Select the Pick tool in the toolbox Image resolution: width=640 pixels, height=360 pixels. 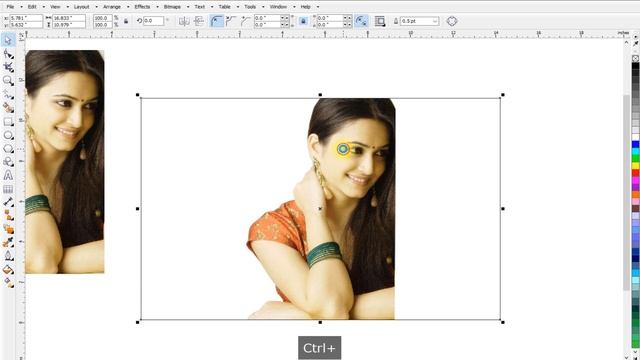tap(8, 40)
